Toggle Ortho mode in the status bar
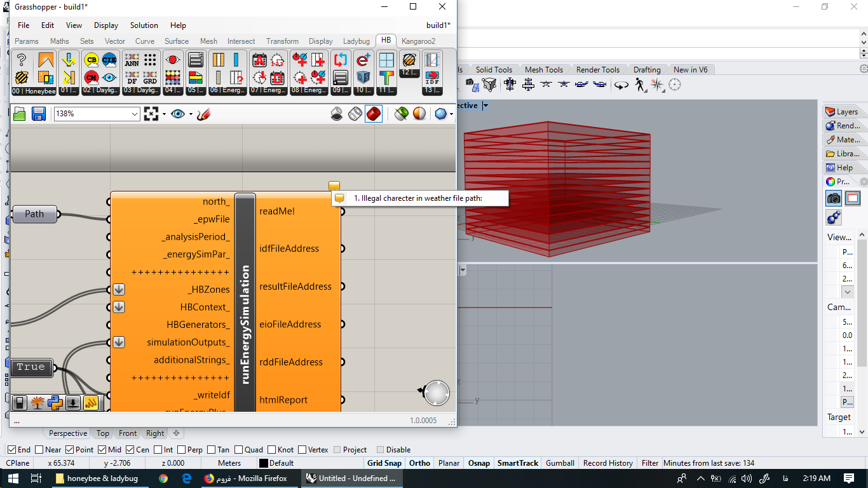The image size is (868, 488). pos(419,463)
